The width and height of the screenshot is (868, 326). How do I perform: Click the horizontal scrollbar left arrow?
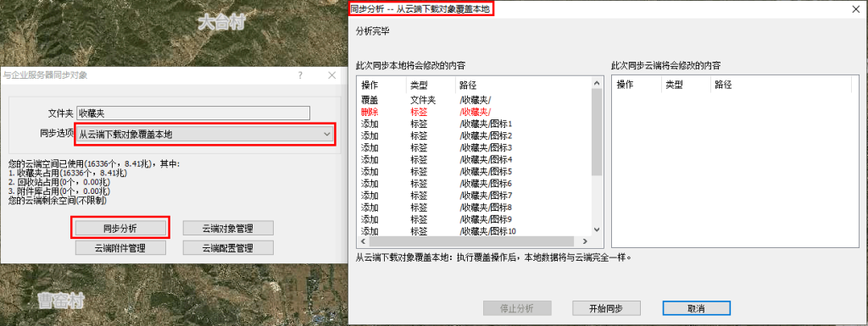(363, 242)
